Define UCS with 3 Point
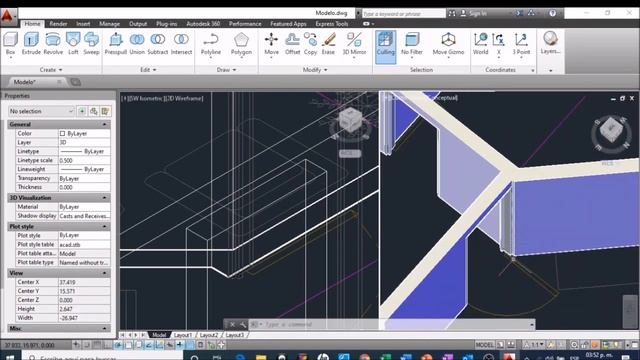The height and width of the screenshot is (360, 640). (x=521, y=44)
